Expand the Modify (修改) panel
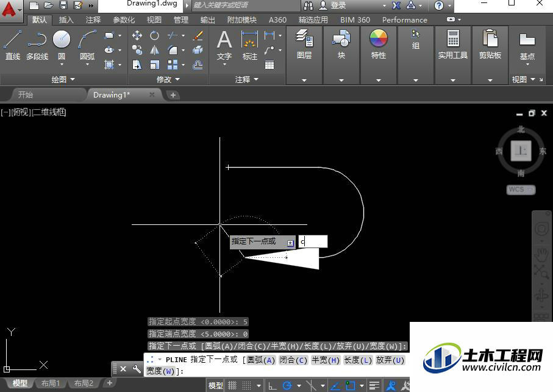This screenshot has width=553, height=392. click(168, 80)
